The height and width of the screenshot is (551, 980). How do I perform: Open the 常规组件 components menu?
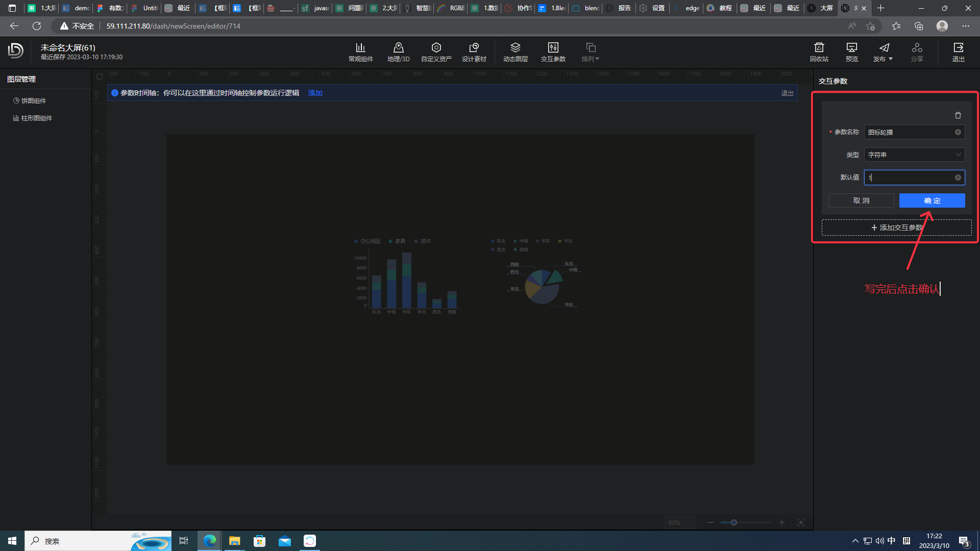click(x=360, y=52)
